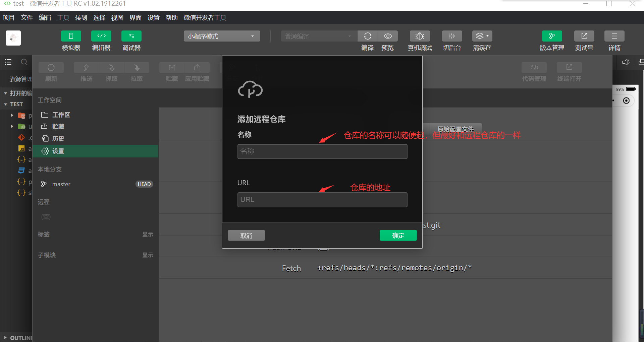Open the 转到 menu
Viewport: 644px width, 342px height.
pos(81,18)
